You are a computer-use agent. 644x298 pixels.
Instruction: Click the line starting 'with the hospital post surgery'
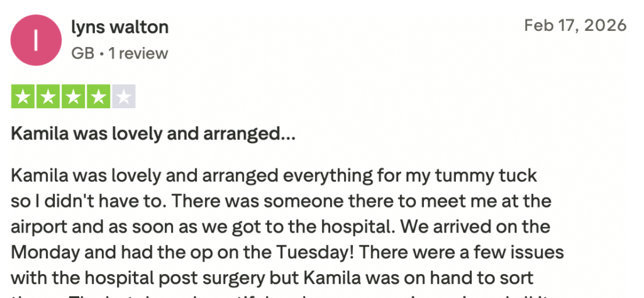277,279
